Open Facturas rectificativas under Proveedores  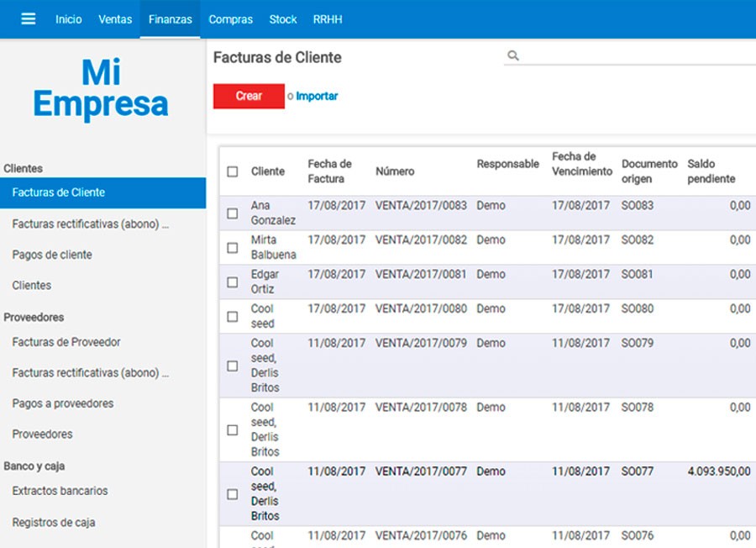pos(90,373)
